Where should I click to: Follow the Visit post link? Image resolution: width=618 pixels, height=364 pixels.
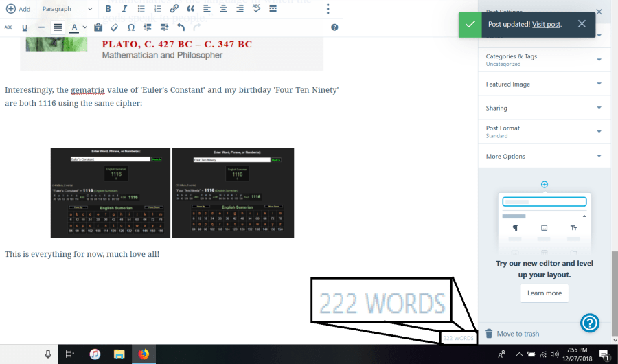[x=545, y=24]
